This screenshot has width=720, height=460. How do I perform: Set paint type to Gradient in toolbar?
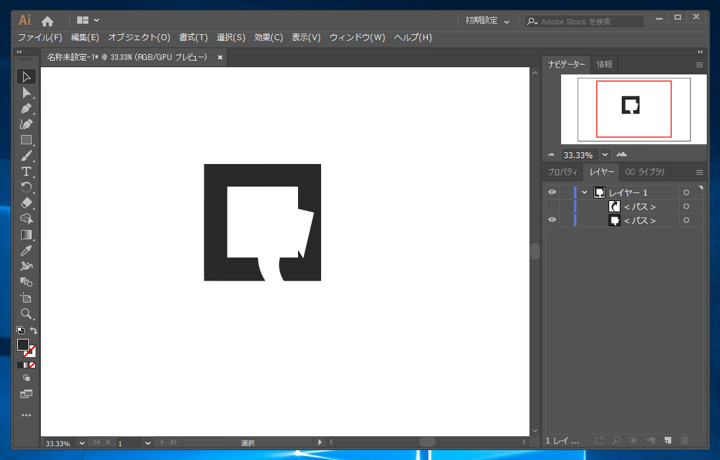point(26,365)
